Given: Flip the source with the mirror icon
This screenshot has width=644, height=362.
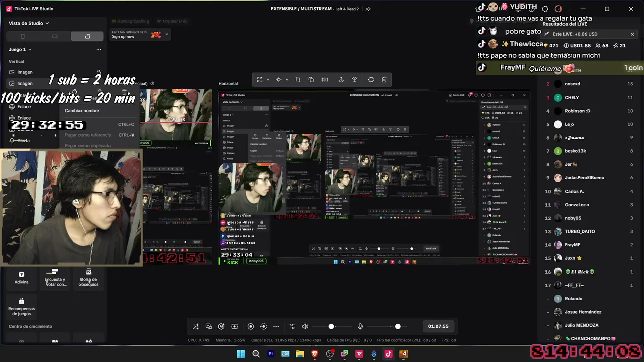Looking at the screenshot, I should click(x=325, y=80).
